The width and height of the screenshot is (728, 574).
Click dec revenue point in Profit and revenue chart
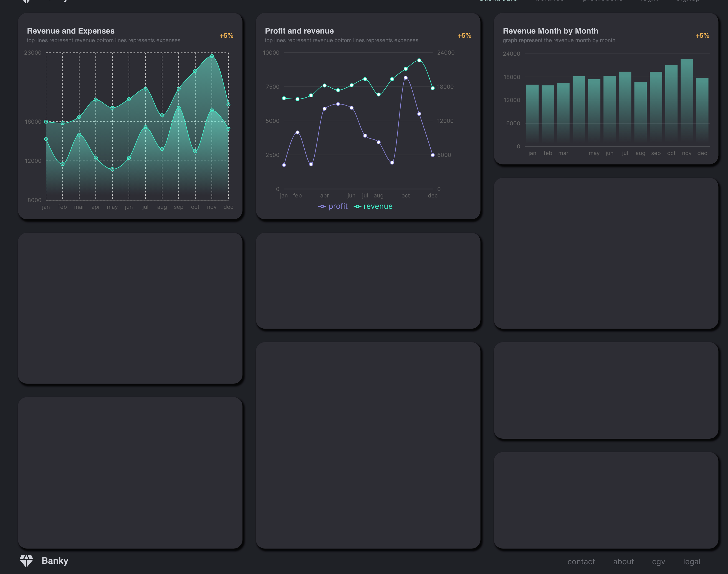point(433,88)
